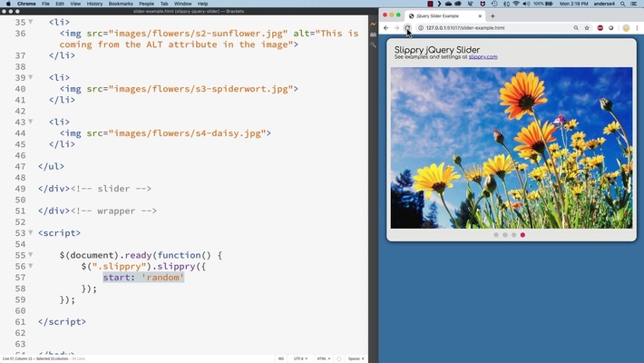This screenshot has height=363, width=644.
Task: Click the volume icon in menu bar
Action: pyautogui.click(x=526, y=4)
